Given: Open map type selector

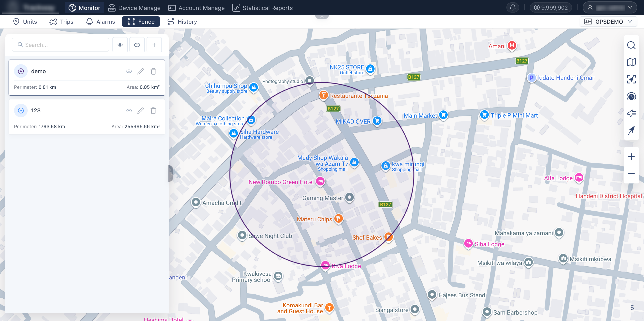Looking at the screenshot, I should pyautogui.click(x=631, y=62).
